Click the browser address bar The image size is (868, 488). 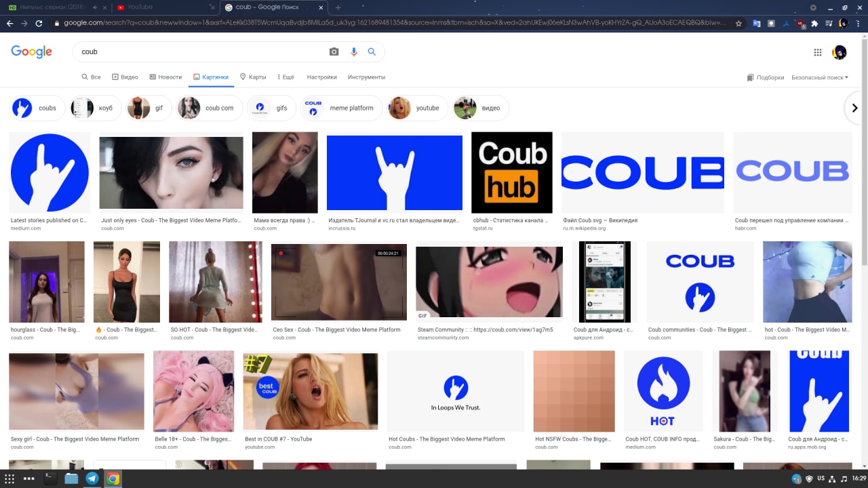395,23
